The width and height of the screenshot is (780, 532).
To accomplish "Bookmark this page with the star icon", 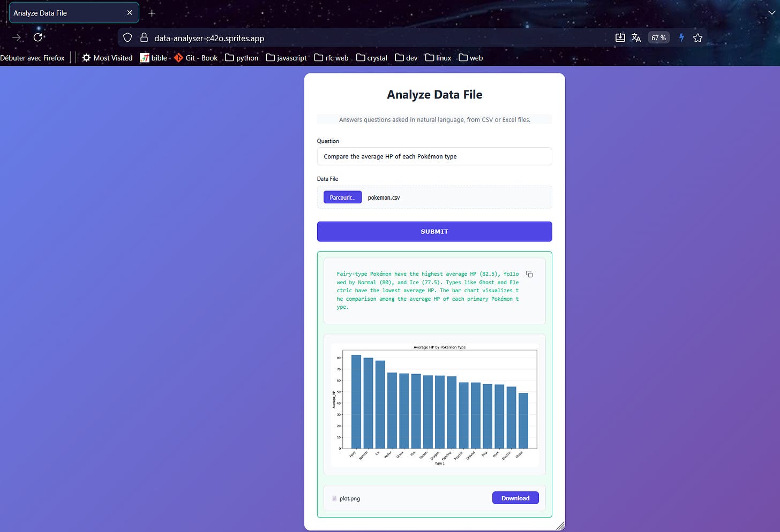I will (697, 37).
